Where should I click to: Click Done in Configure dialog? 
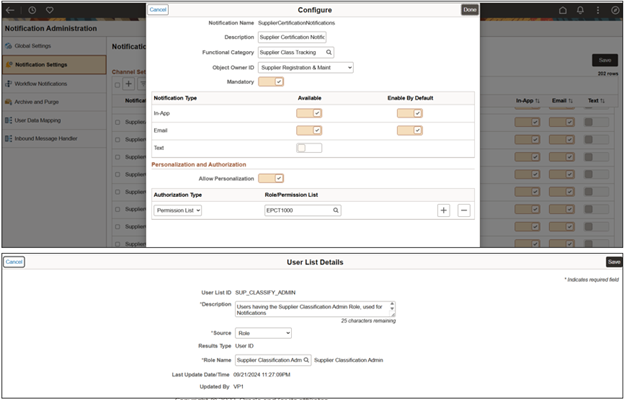pyautogui.click(x=470, y=10)
